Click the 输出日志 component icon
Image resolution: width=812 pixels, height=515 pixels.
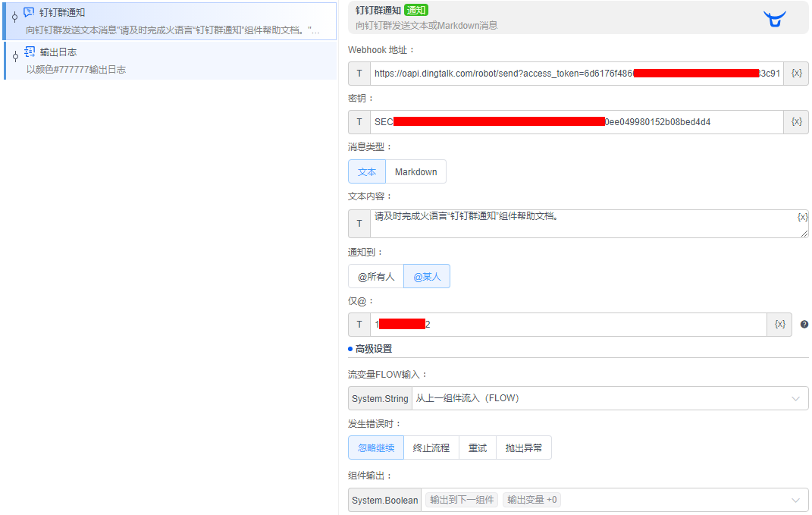coord(28,52)
